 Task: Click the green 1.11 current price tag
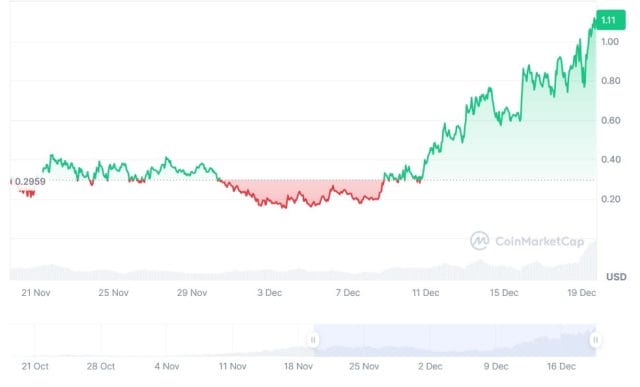610,20
